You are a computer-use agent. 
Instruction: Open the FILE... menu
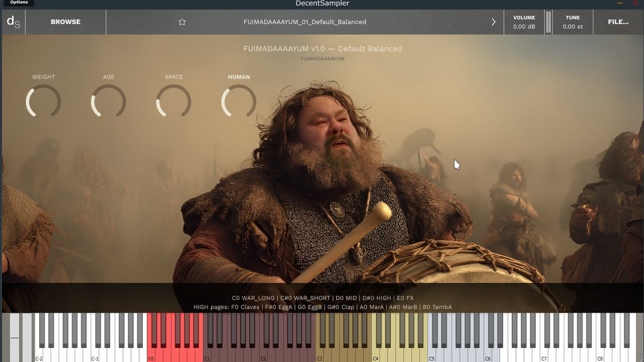(x=618, y=22)
